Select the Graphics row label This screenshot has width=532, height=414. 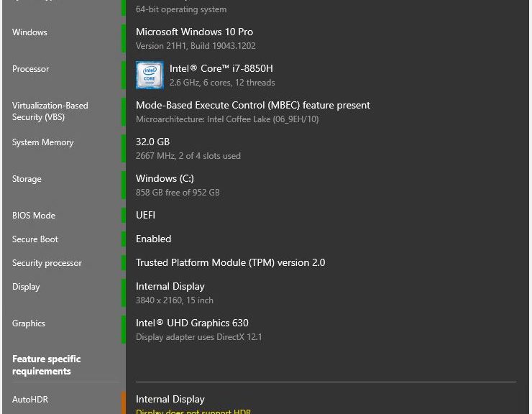tap(29, 323)
